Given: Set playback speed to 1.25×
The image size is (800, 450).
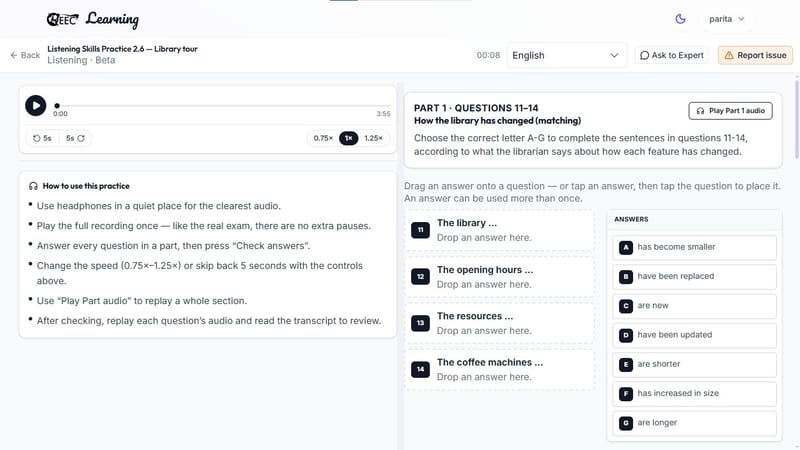Looking at the screenshot, I should [x=373, y=138].
